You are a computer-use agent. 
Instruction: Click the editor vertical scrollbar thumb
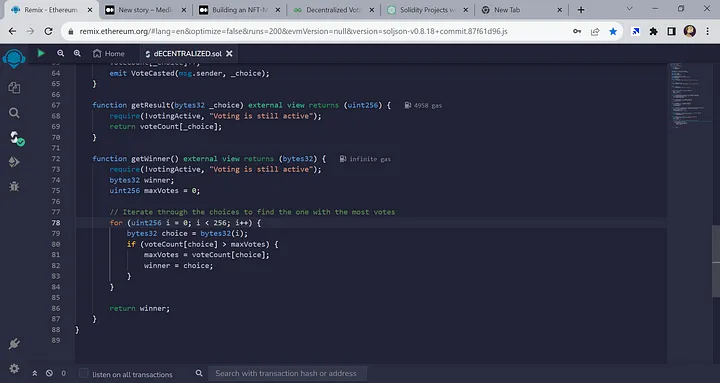[x=716, y=261]
